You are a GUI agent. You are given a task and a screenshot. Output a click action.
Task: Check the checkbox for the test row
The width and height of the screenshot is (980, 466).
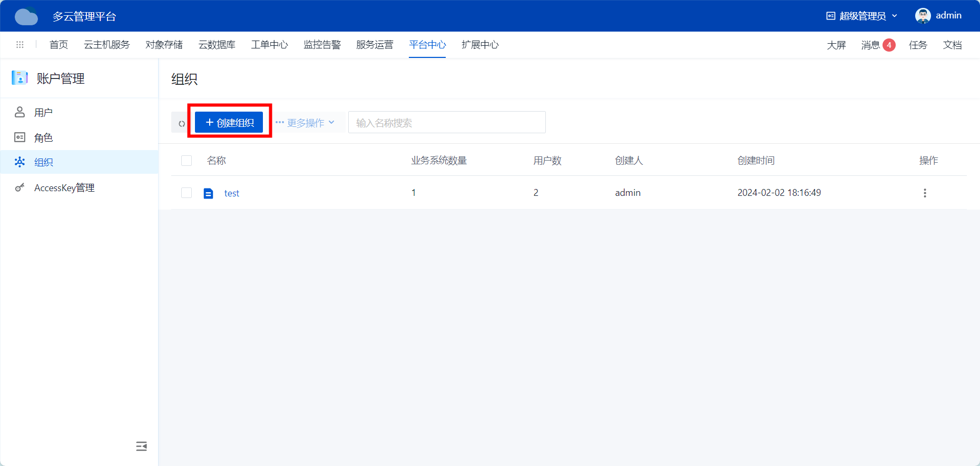[x=187, y=193]
